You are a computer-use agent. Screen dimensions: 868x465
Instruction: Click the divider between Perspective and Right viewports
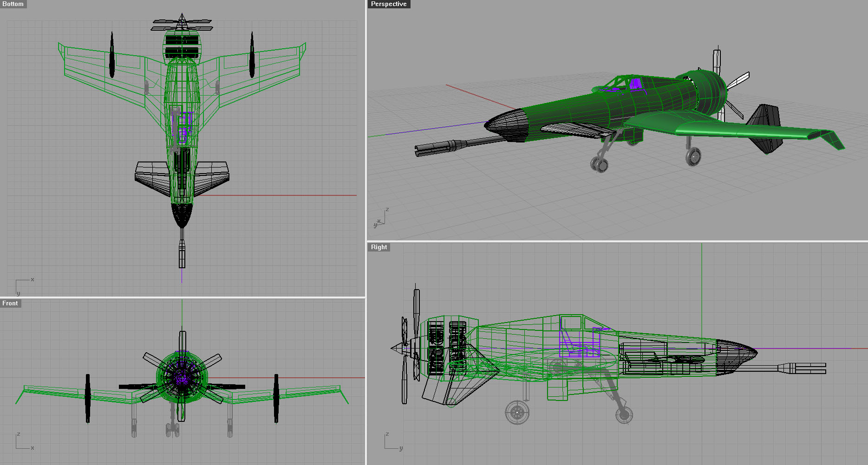617,241
